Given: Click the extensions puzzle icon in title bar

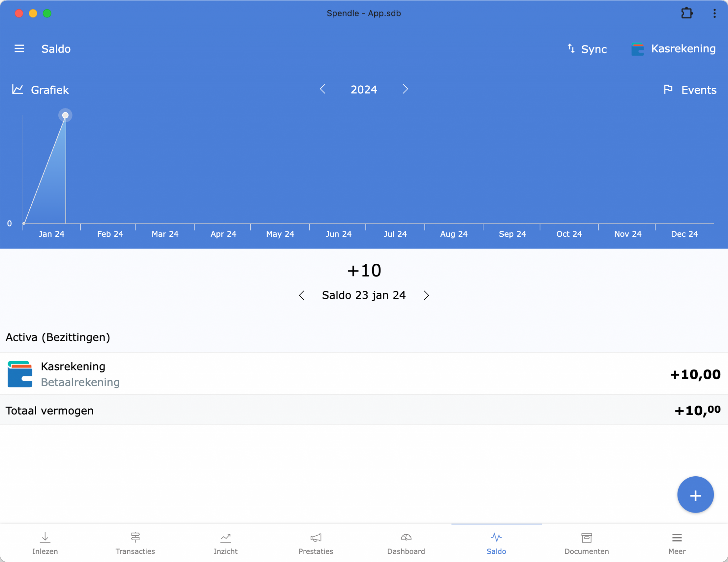Looking at the screenshot, I should coord(687,13).
